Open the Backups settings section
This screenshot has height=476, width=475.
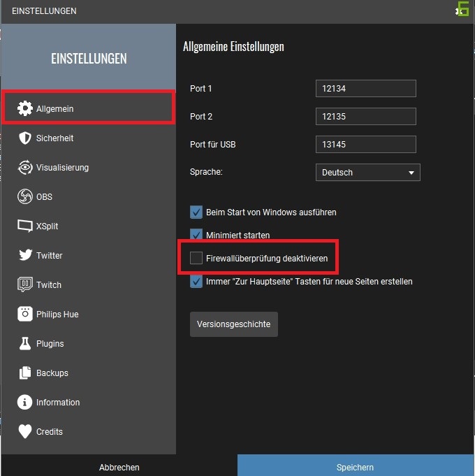(x=52, y=373)
